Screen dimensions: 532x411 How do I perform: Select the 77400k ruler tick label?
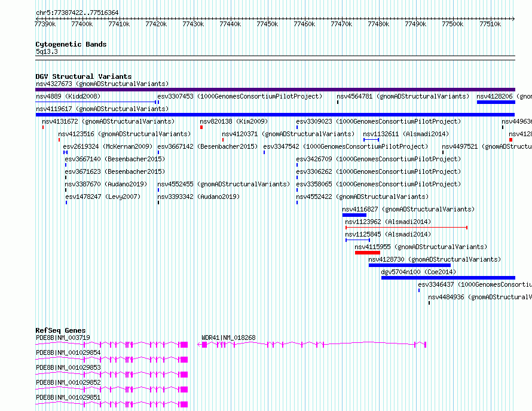[x=82, y=24]
